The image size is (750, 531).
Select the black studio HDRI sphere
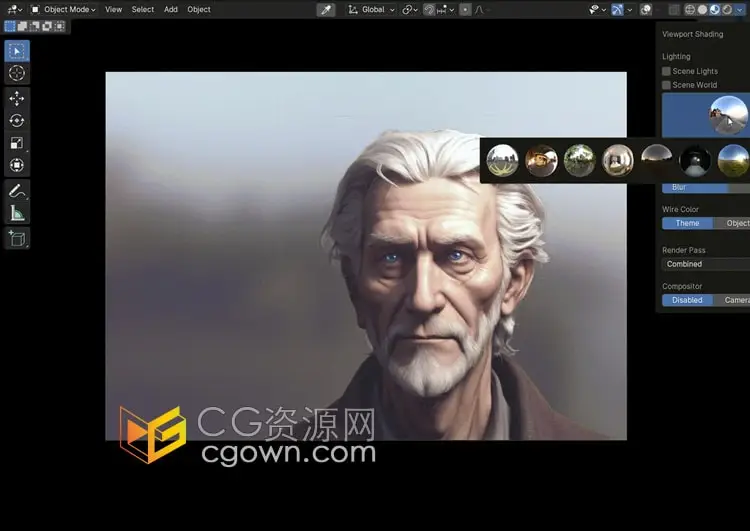(x=695, y=161)
